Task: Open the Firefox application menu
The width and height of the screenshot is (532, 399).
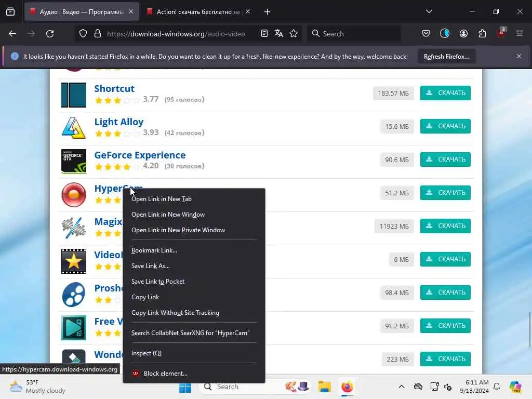Action: tap(520, 34)
